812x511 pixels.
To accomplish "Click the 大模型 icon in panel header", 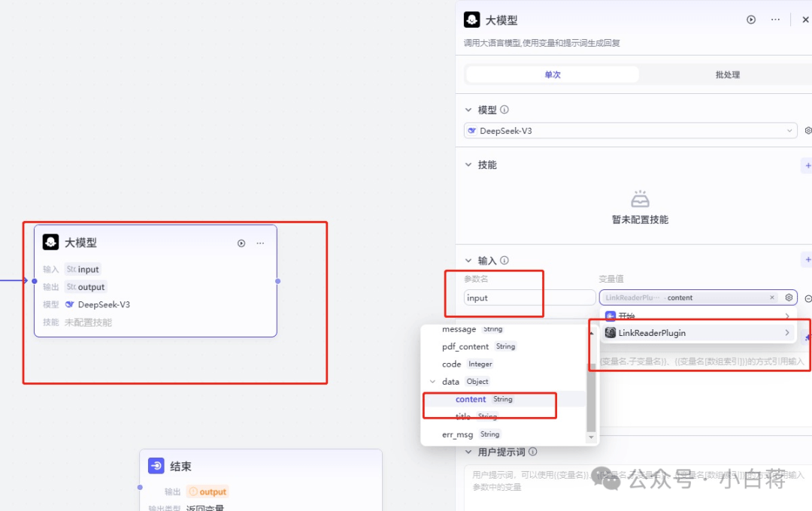I will (x=471, y=20).
